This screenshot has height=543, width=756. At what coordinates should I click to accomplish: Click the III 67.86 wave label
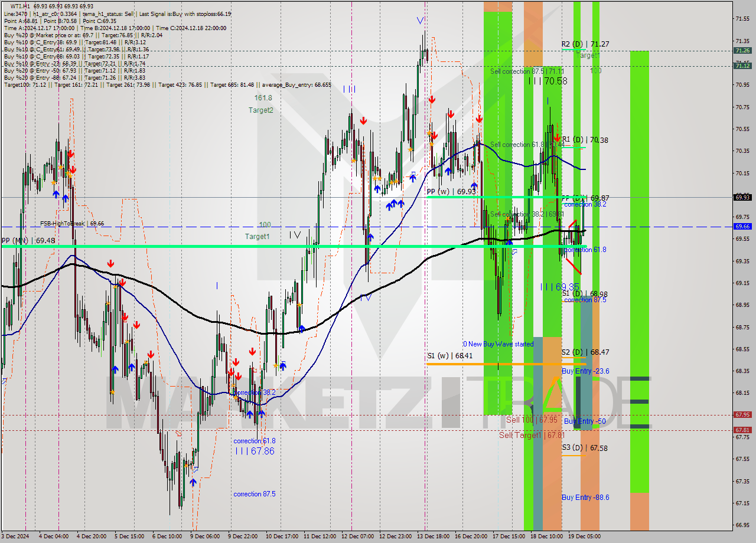pos(255,451)
